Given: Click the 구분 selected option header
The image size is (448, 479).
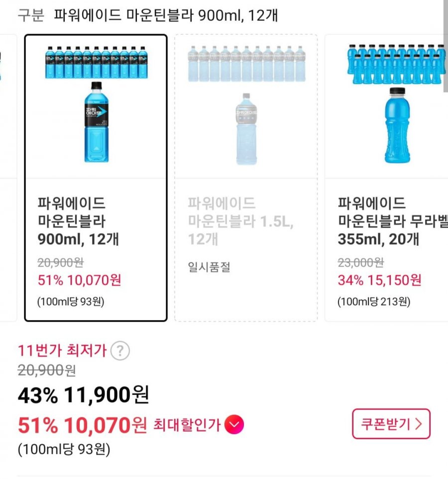Looking at the screenshot, I should tap(148, 15).
